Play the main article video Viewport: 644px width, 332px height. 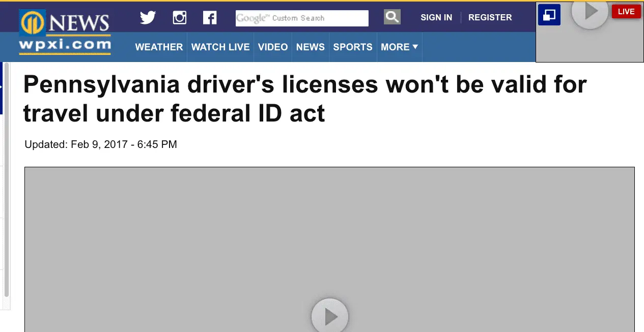tap(330, 316)
